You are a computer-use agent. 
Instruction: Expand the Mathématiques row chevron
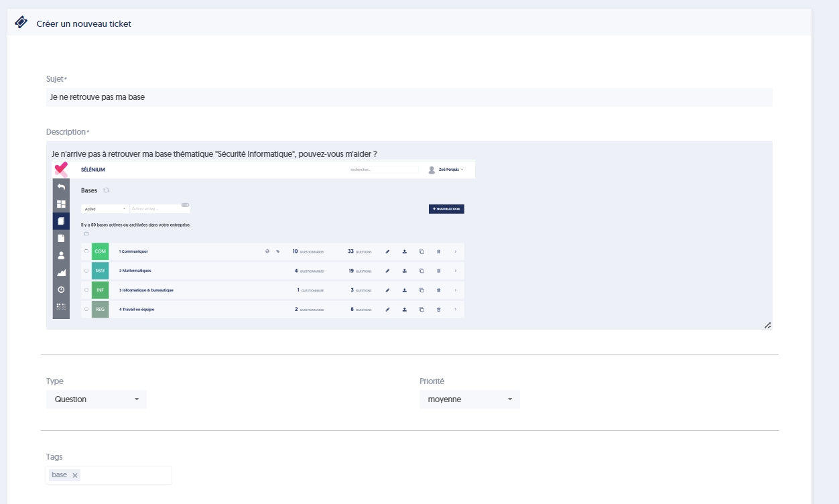pos(456,271)
